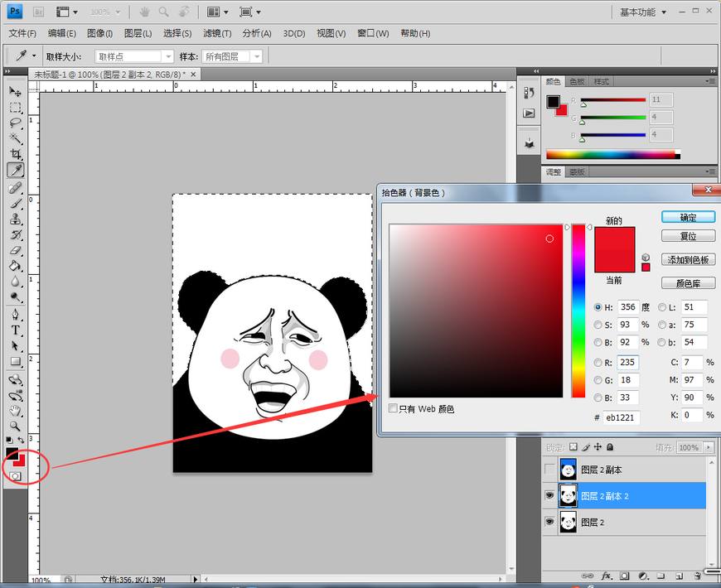This screenshot has height=588, width=721.
Task: Hide the 图层 2 layer
Action: tap(549, 522)
